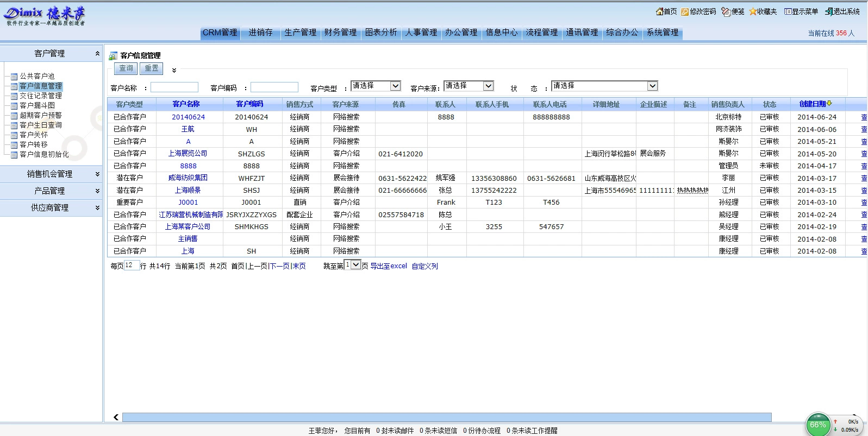Switch to the 财务管理 tab

tap(340, 33)
